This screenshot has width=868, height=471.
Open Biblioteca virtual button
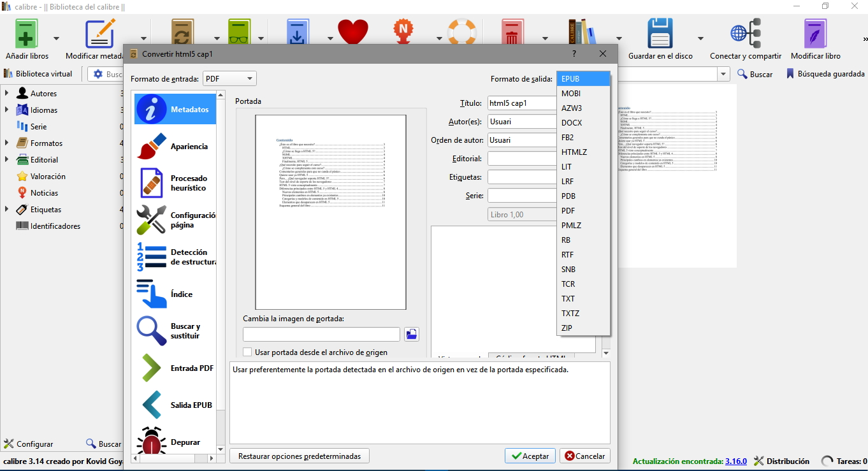[39, 74]
